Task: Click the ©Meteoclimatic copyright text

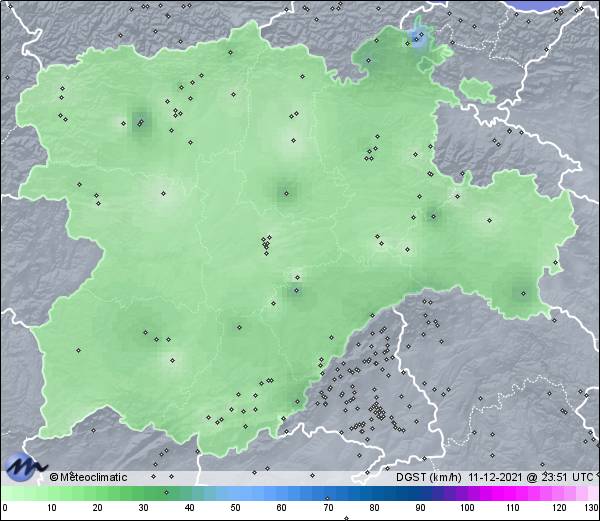Action: (x=88, y=477)
